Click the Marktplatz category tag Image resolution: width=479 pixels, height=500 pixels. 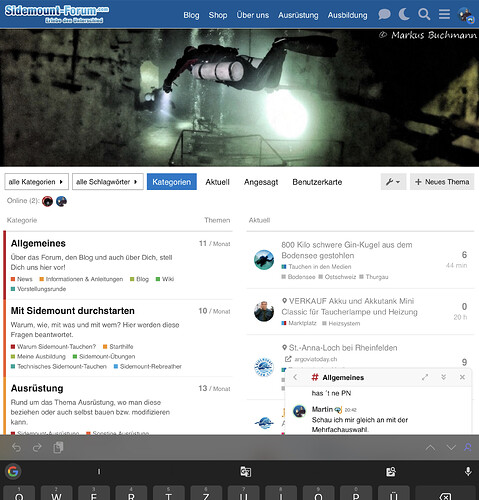click(299, 323)
